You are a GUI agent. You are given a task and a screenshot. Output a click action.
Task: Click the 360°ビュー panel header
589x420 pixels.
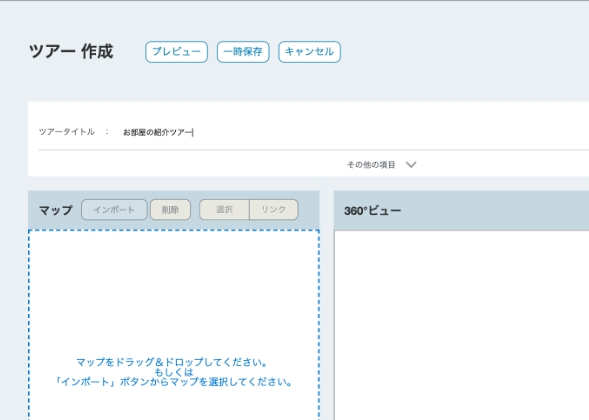(x=461, y=210)
